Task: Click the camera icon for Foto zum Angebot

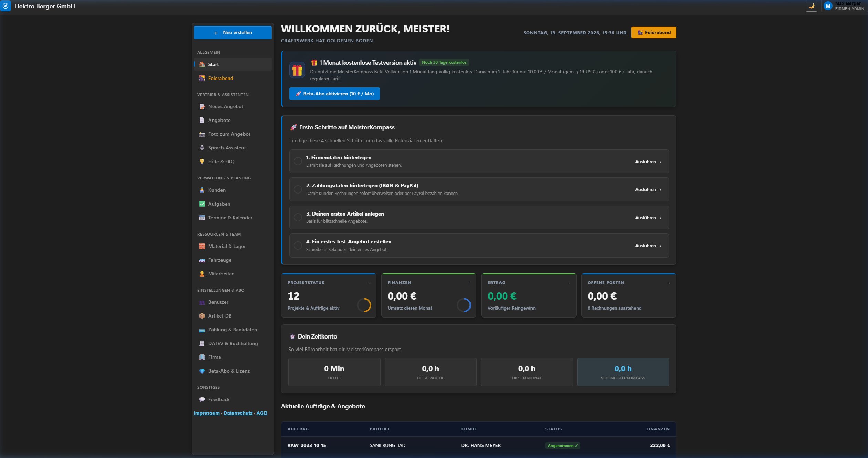Action: pyautogui.click(x=202, y=134)
